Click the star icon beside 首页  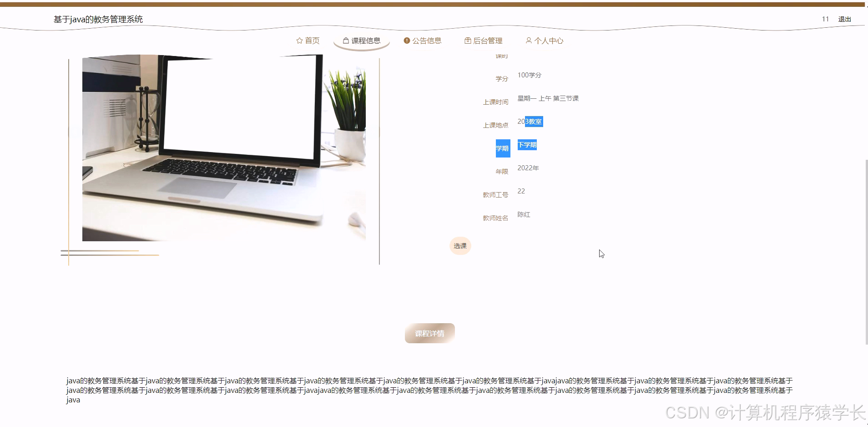(x=299, y=41)
